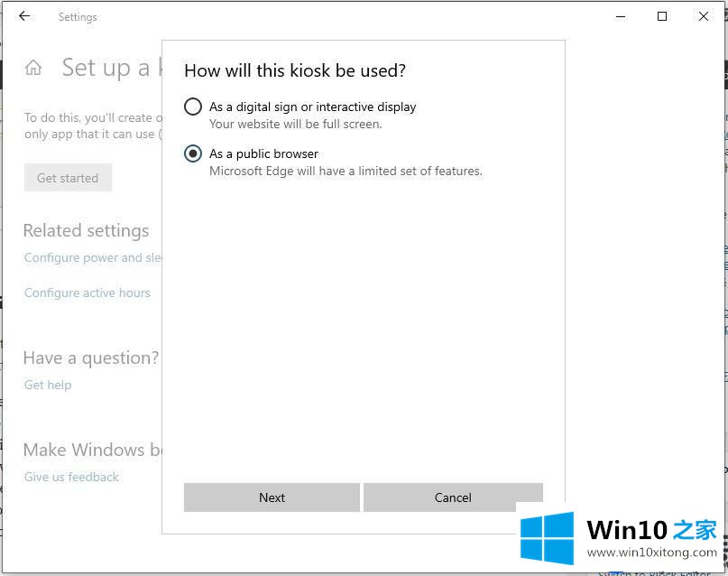Click the back arrow in Settings
Screen dimensions: 728x576
tap(24, 16)
